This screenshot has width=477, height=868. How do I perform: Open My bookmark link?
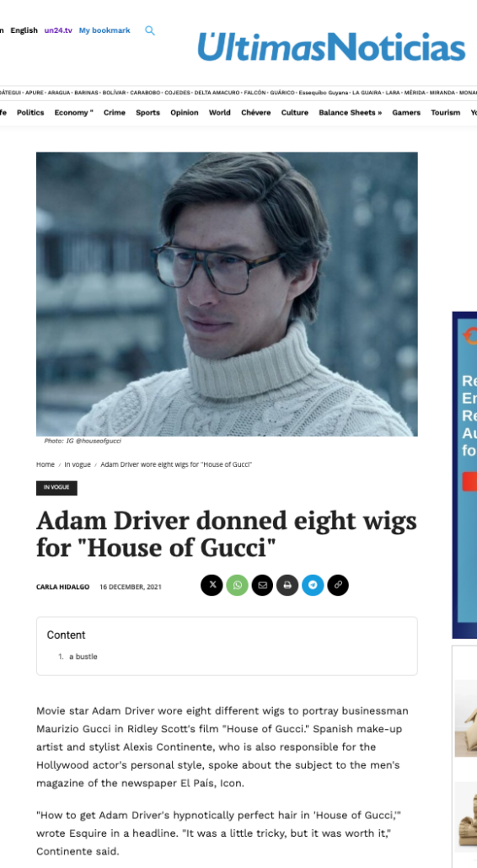[105, 30]
